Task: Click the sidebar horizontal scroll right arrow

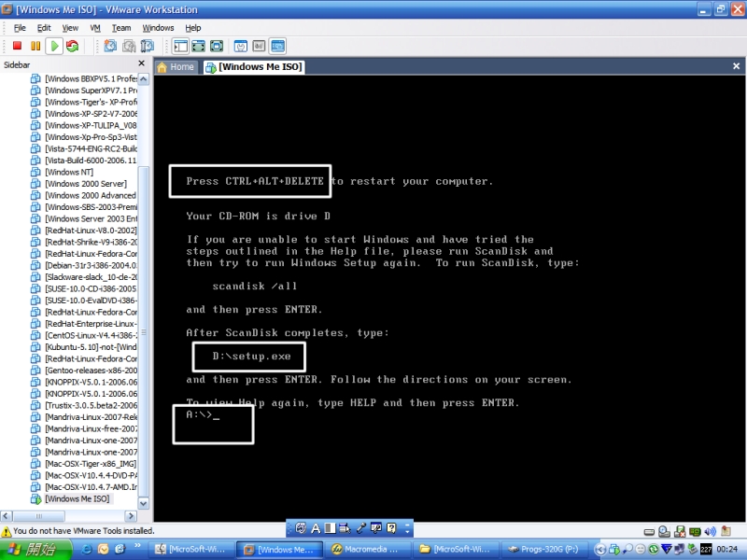Action: (131, 516)
